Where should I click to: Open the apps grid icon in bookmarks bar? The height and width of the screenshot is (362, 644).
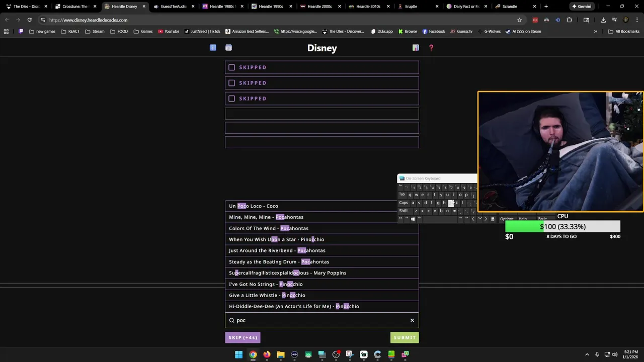coord(6,31)
